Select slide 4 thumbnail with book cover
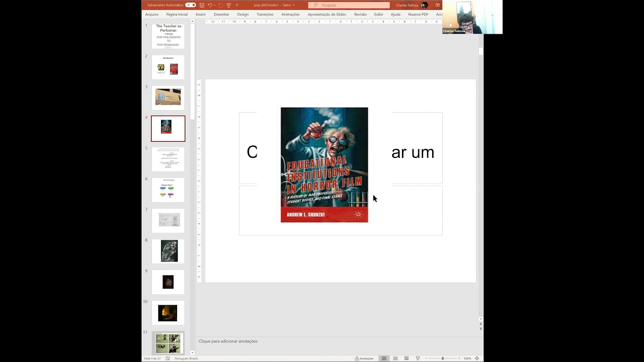644x362 pixels. click(x=168, y=128)
